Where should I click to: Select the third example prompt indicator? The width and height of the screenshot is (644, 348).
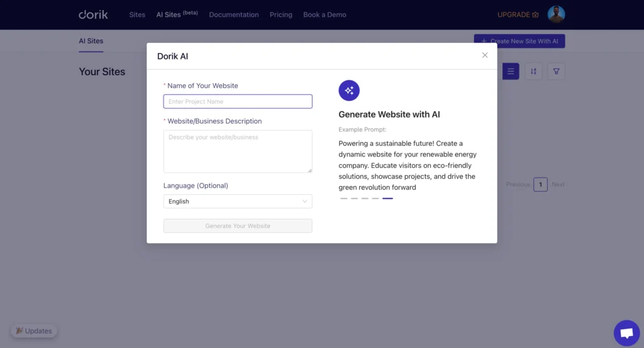click(x=365, y=198)
